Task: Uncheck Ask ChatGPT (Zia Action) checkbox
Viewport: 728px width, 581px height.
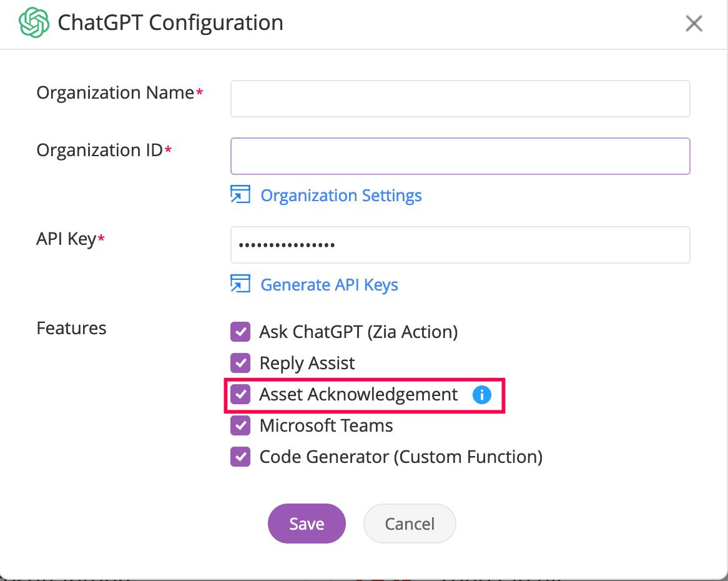Action: click(x=240, y=332)
